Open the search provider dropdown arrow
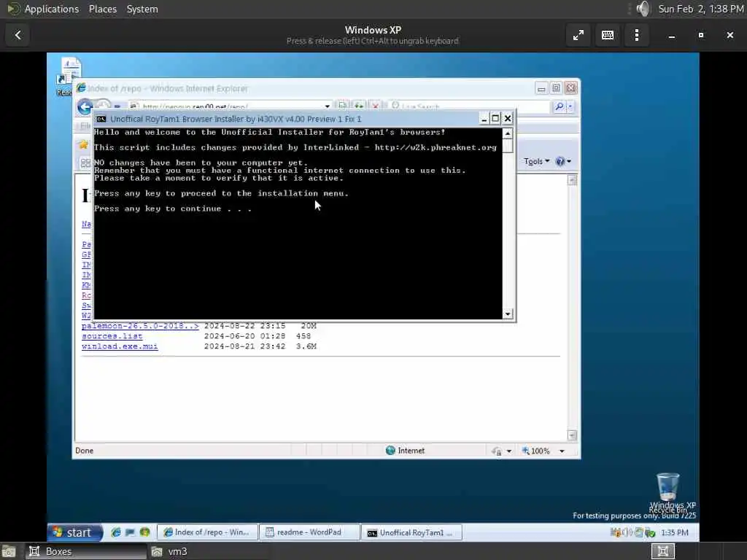This screenshot has width=747, height=560. 570,106
